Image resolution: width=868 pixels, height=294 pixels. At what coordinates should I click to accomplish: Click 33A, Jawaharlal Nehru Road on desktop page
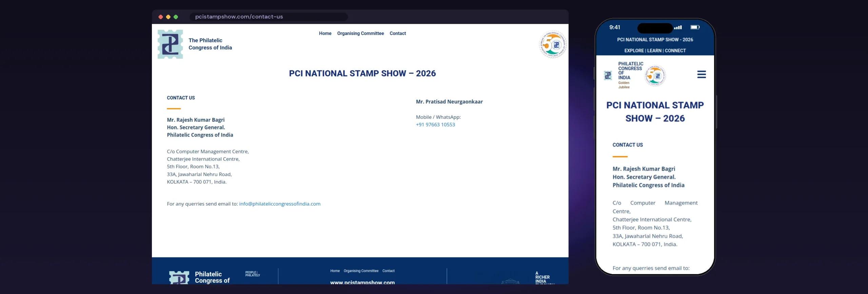coord(199,174)
